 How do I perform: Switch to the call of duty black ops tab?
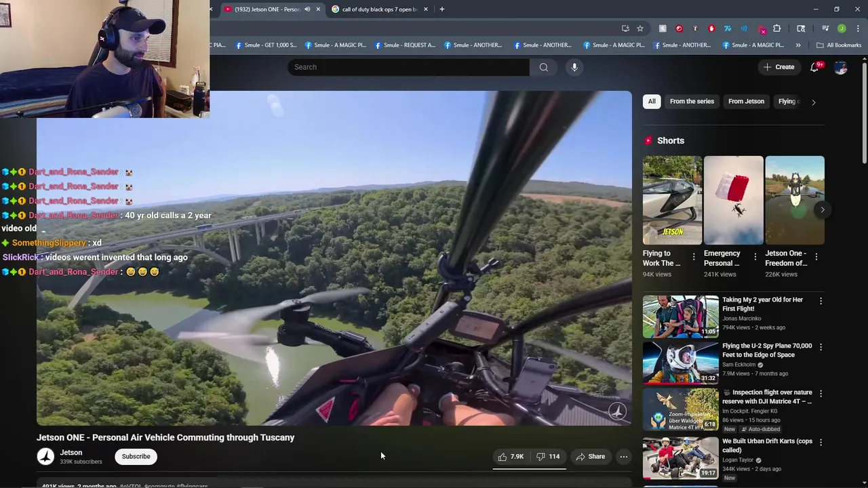pos(378,9)
